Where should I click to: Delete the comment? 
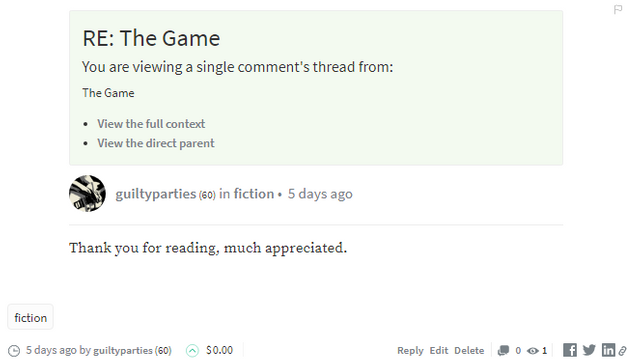point(469,351)
